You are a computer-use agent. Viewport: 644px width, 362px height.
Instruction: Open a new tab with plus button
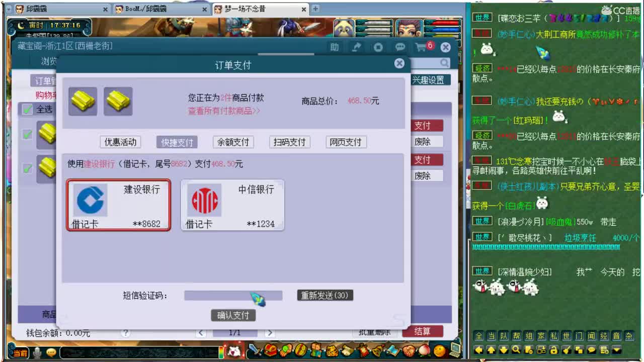point(315,9)
